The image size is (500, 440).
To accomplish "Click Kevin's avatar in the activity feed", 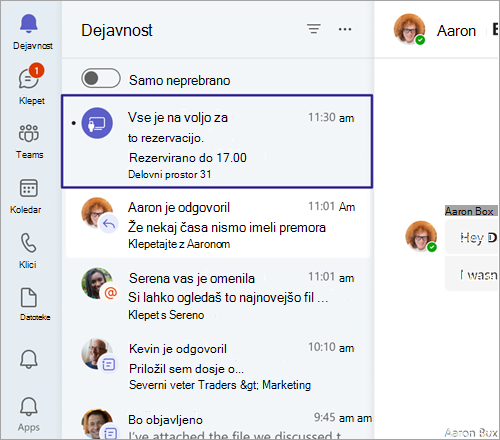I will 97,354.
